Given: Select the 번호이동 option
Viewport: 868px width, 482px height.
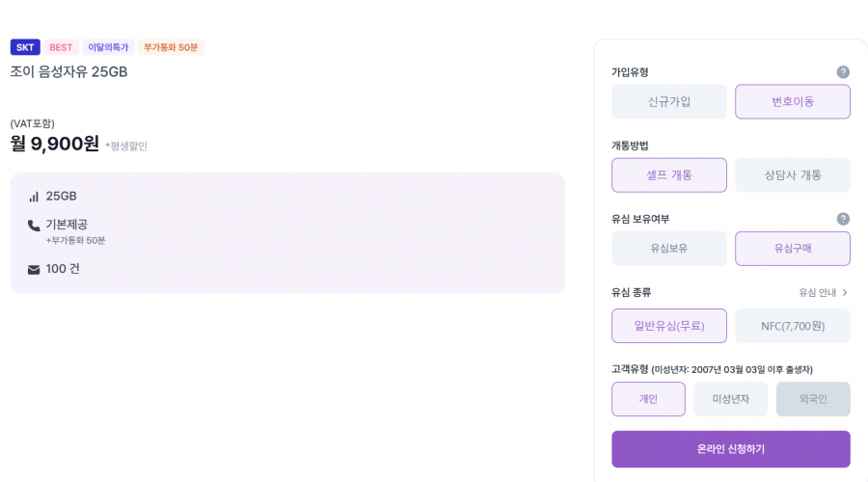Looking at the screenshot, I should (x=793, y=101).
